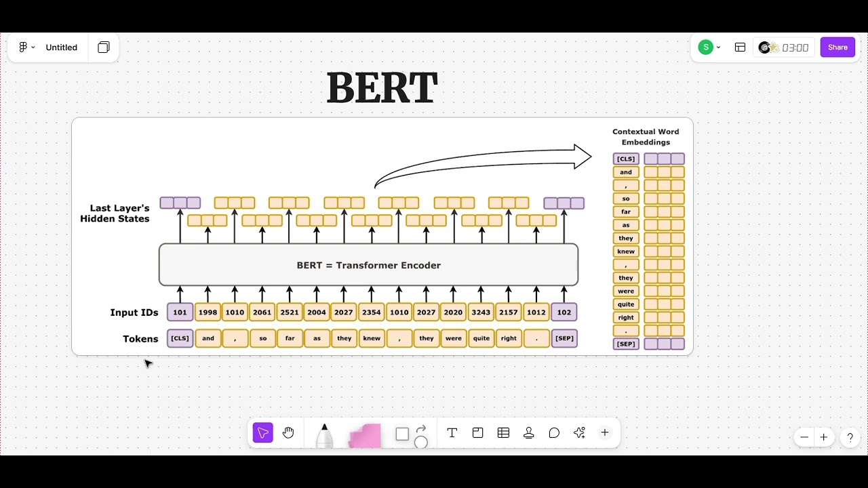868x488 pixels.
Task: Zoom out with the minus button
Action: click(x=804, y=437)
